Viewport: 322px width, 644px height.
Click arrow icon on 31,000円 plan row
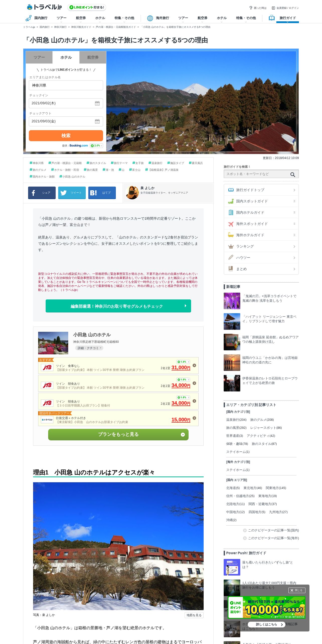tap(194, 365)
